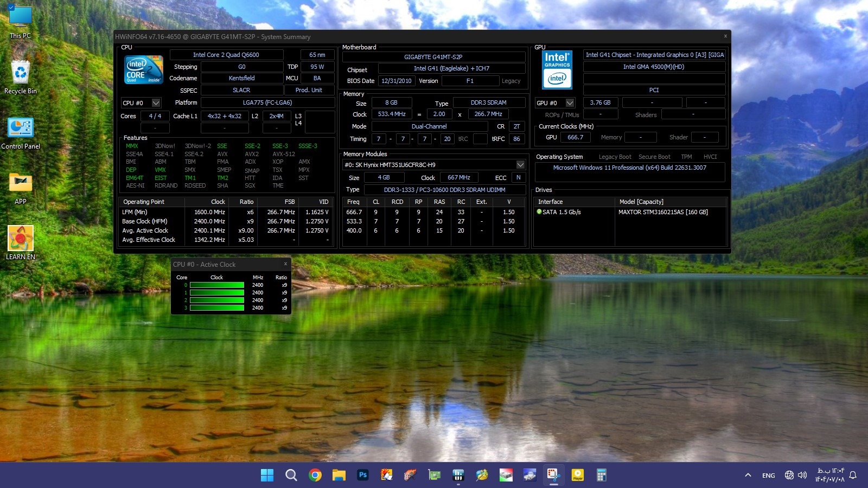Click the Intel Core 2 Quad CPU logo
Image resolution: width=868 pixels, height=488 pixels.
tap(144, 69)
